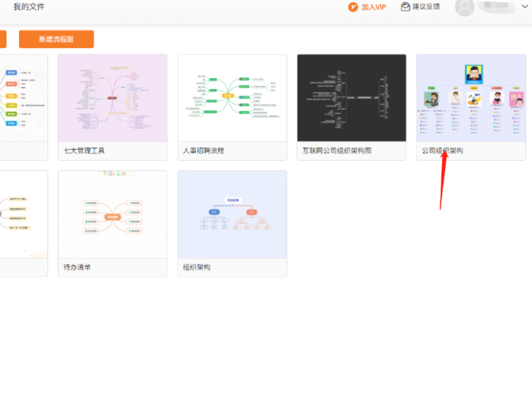Open the 组织架构 blue thumbnail
This screenshot has height=399, width=532.
pos(232,214)
